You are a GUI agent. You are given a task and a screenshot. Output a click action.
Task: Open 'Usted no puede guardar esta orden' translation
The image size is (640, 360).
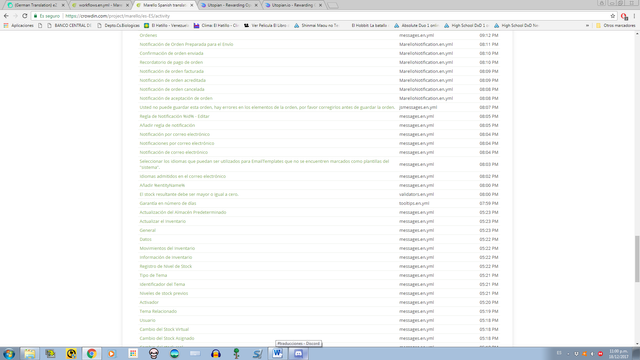tap(267, 107)
